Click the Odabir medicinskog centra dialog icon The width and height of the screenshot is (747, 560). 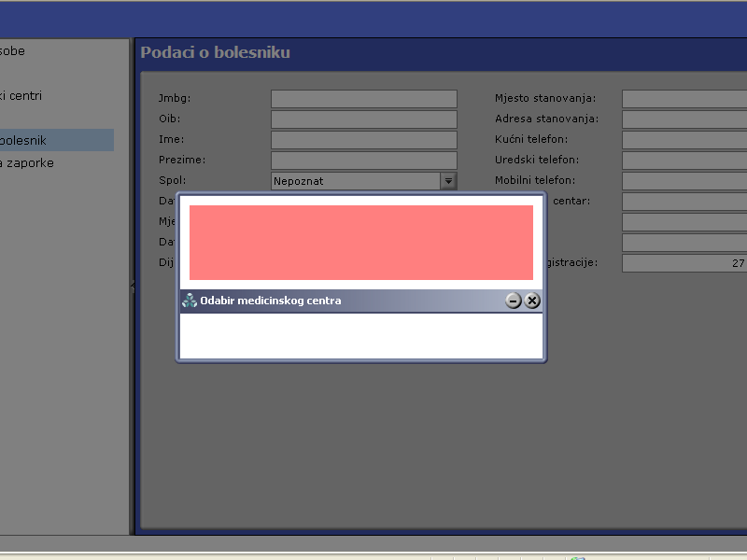[190, 301]
